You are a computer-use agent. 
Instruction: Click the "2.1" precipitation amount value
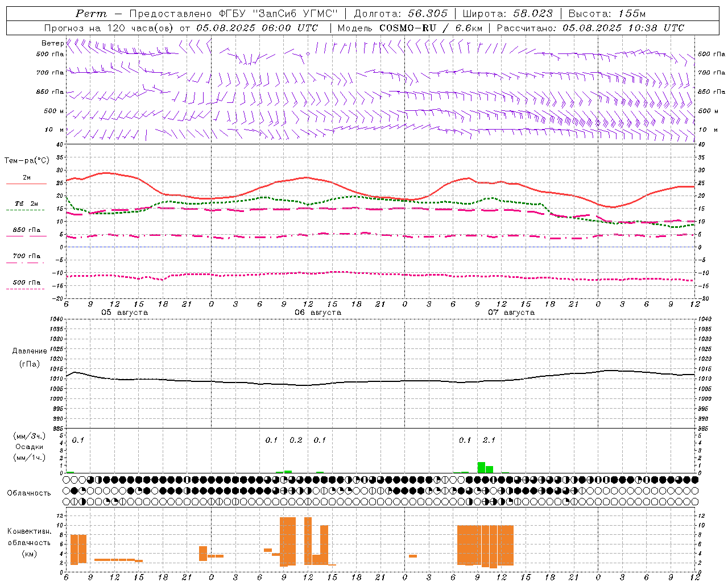[x=489, y=440]
